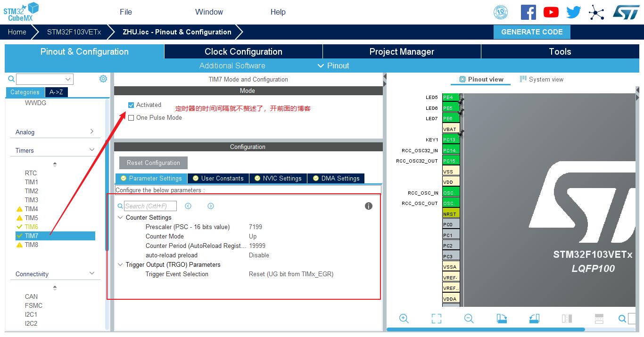This screenshot has width=644, height=337.
Task: Open the NVIC Settings tab
Action: point(278,178)
